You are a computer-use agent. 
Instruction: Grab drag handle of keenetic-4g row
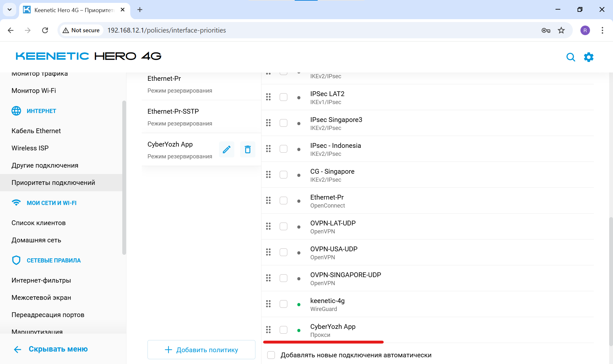(x=268, y=304)
